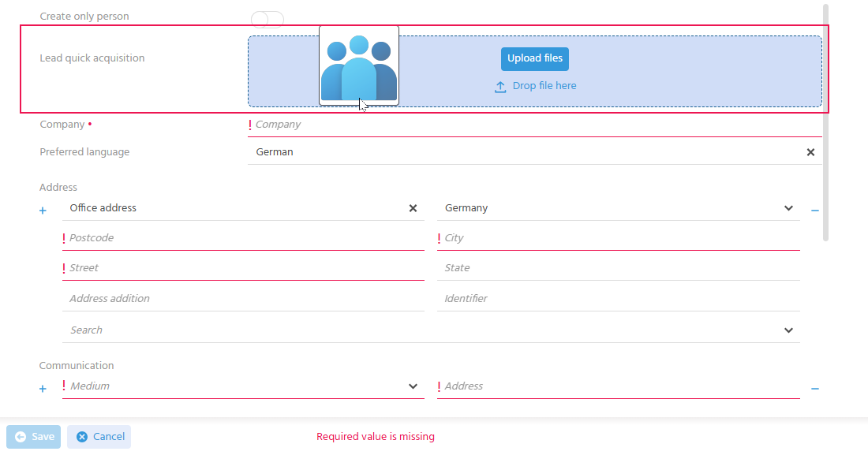Focus the Company input field
Viewport: 868px width, 455px height.
tap(535, 125)
